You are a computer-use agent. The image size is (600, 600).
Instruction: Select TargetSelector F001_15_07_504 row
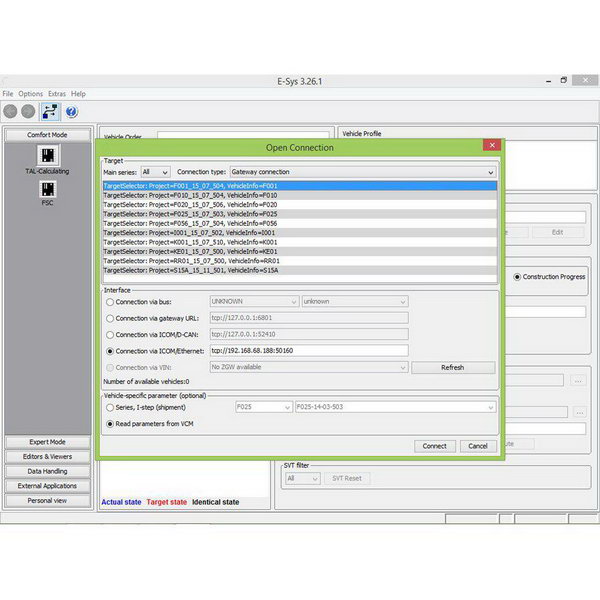300,186
